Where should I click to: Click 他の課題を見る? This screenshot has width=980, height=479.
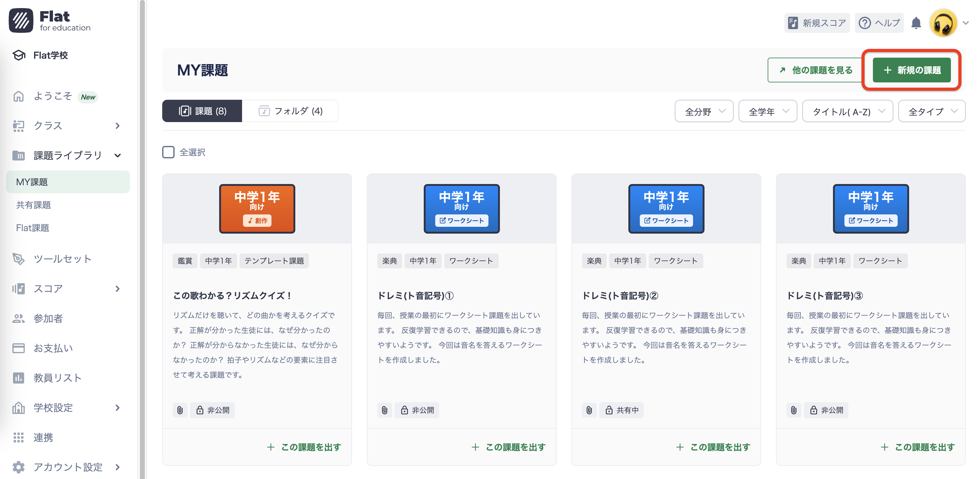pyautogui.click(x=814, y=70)
